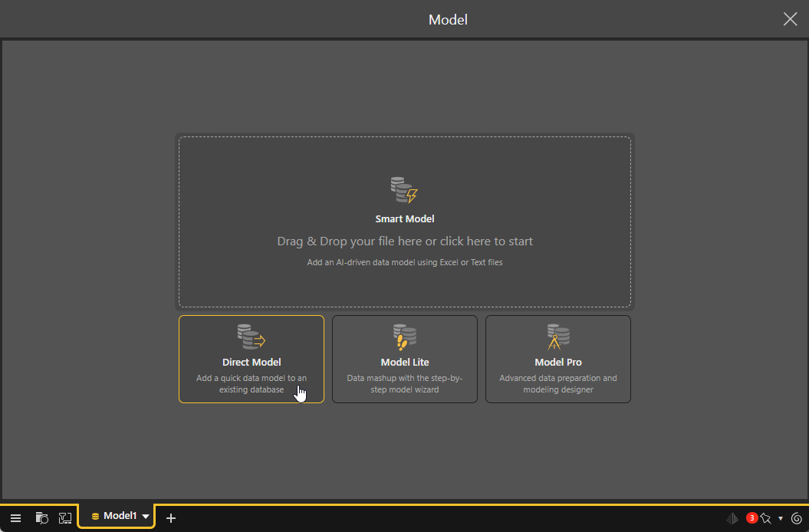Click the folder search icon

(42, 518)
